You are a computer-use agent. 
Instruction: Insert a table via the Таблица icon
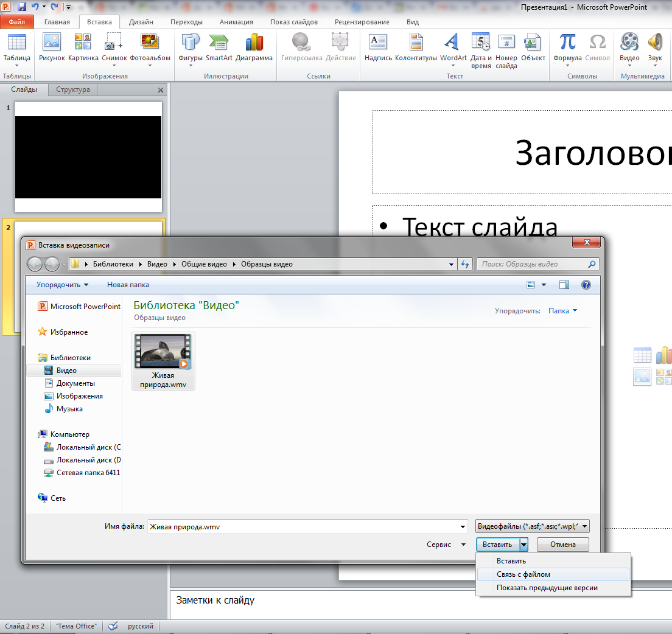pos(16,49)
